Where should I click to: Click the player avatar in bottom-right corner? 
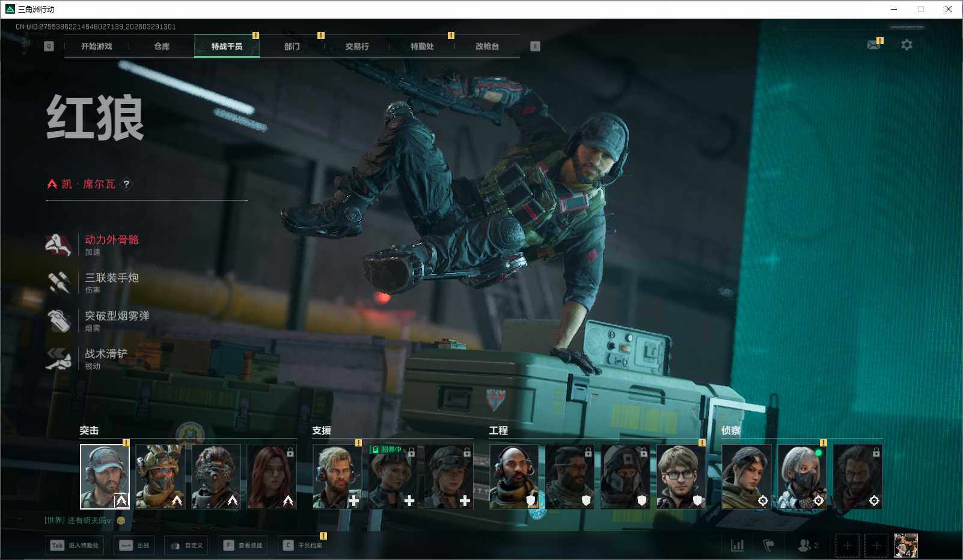point(905,546)
